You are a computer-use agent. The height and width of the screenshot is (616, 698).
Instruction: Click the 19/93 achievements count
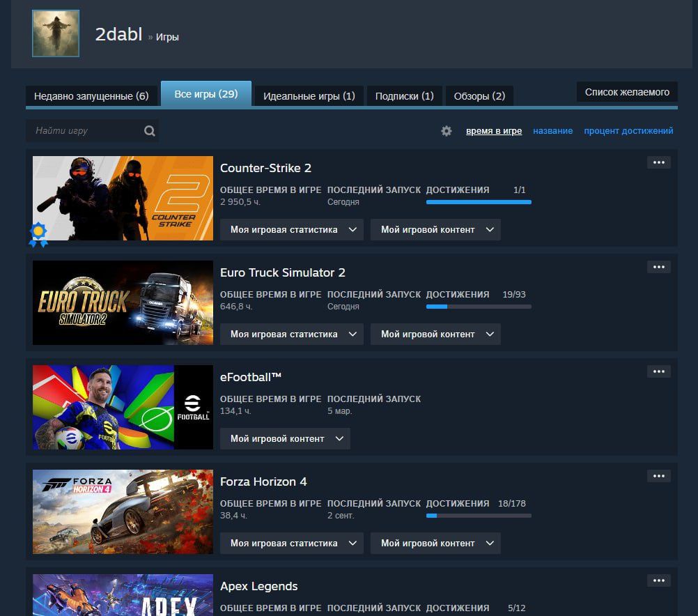point(514,295)
